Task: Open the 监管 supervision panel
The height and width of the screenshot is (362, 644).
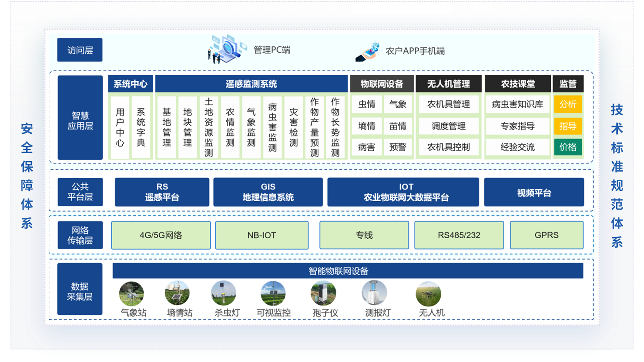Action: 568,83
